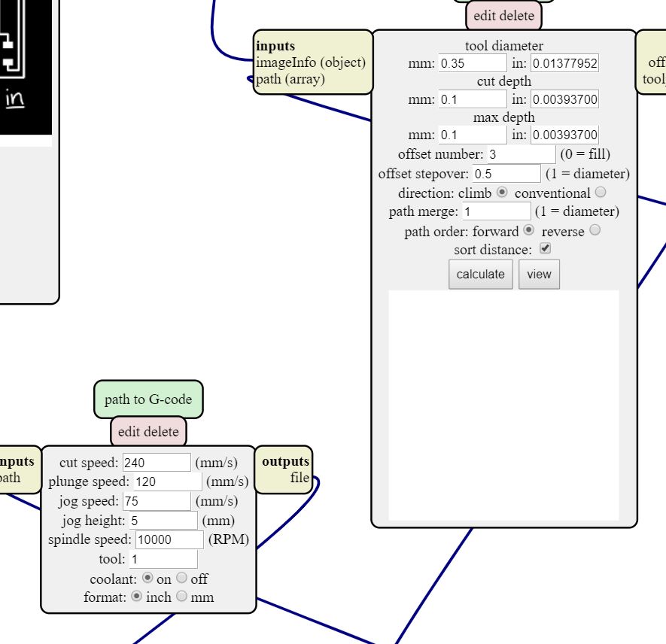
Task: Turn coolant on radio button
Action: [x=147, y=578]
